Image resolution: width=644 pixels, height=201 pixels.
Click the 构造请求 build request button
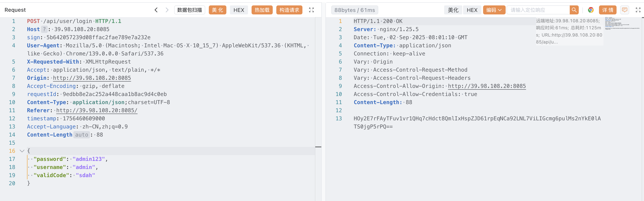pos(289,10)
